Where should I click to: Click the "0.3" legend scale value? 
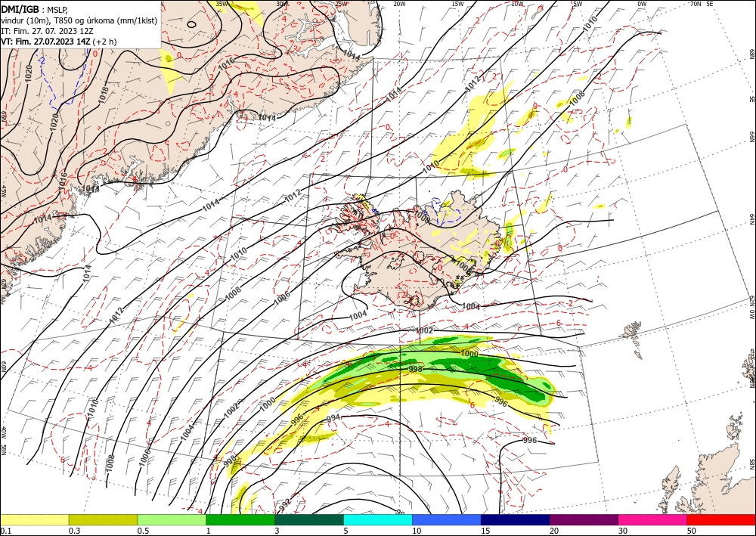pyautogui.click(x=74, y=530)
